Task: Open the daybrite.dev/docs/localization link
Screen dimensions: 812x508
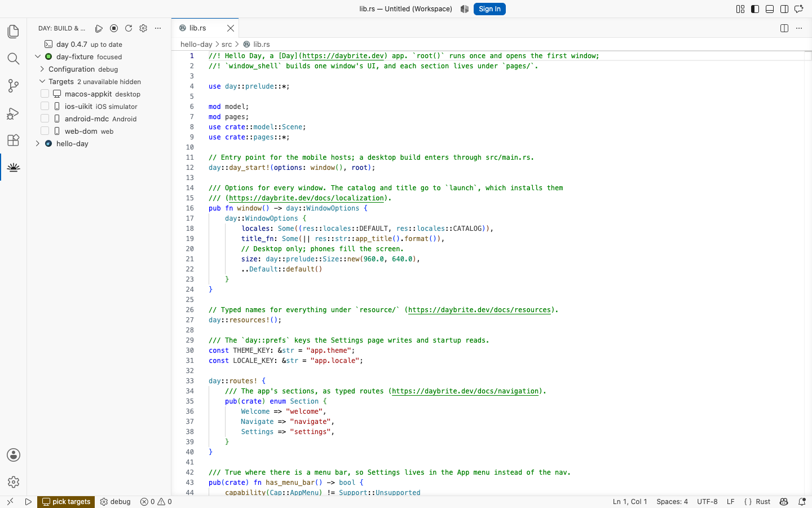Action: pos(307,198)
